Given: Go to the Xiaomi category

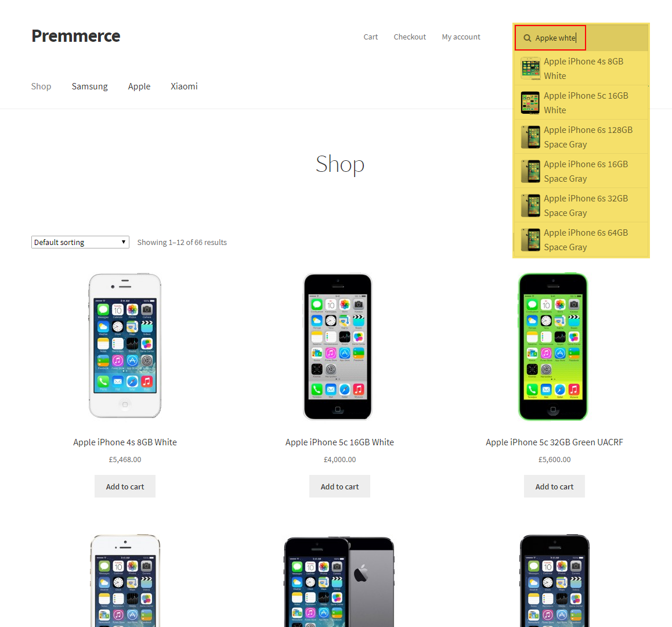Looking at the screenshot, I should click(x=184, y=86).
